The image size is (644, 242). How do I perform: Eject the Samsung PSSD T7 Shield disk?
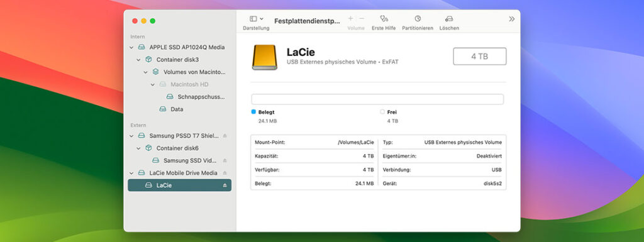tap(225, 136)
